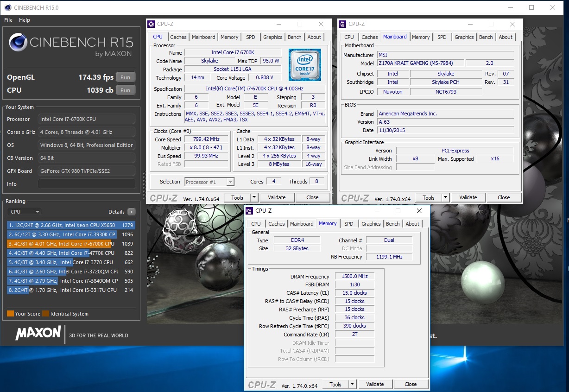Click Tools button in the CPU tab window
Image resolution: width=569 pixels, height=392 pixels.
coord(237,197)
